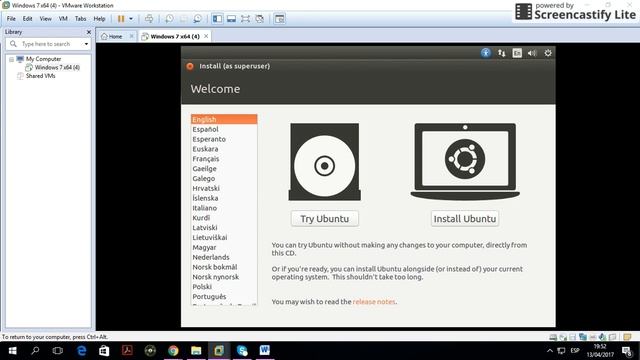Screen dimensions: 640x360
Task: Enter full screen mode
Action: [245, 19]
